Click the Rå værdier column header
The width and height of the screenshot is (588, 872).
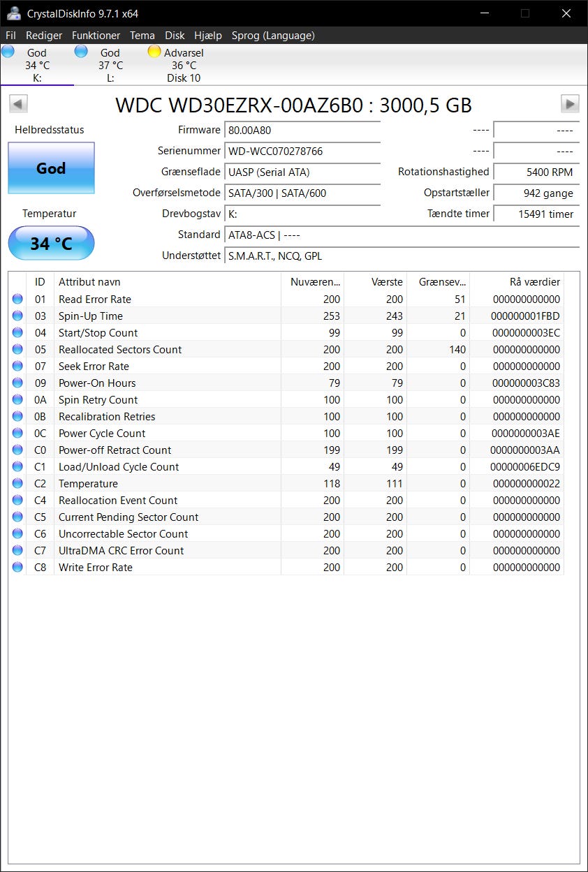coord(517,282)
